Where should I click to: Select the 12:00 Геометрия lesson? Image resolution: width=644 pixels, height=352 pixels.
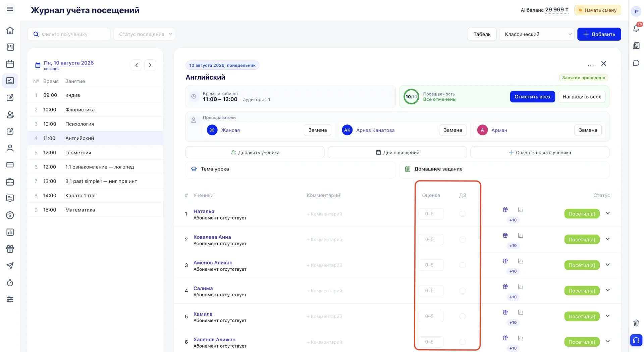(x=95, y=153)
